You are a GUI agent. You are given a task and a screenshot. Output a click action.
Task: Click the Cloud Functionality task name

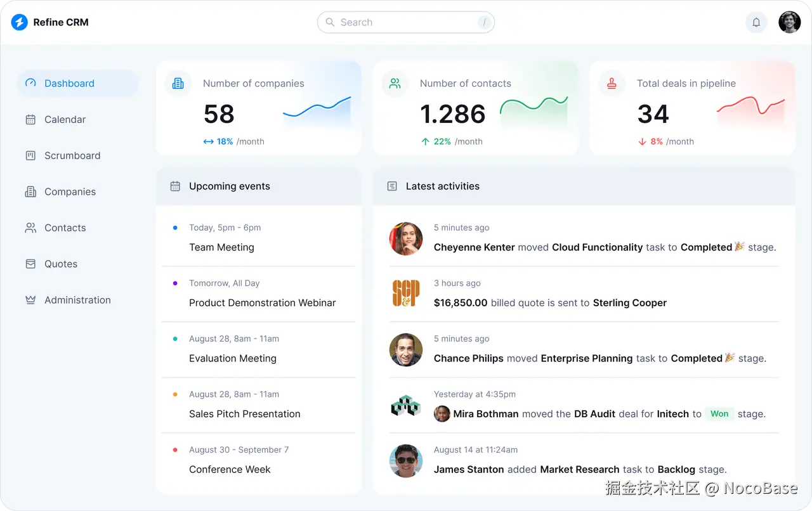(598, 247)
